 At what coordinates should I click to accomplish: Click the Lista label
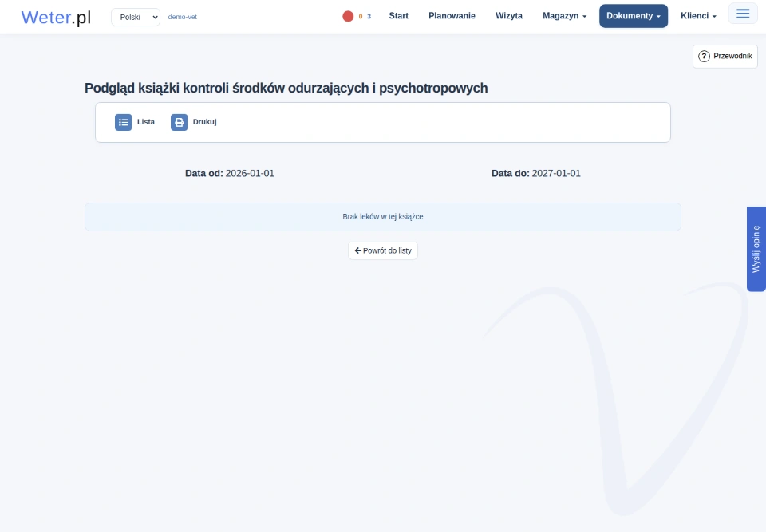(x=146, y=122)
